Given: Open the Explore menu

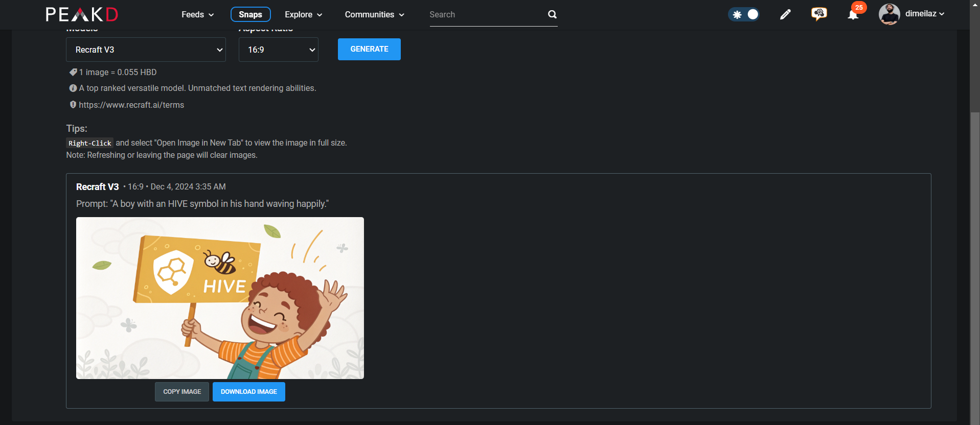Looking at the screenshot, I should pyautogui.click(x=304, y=14).
